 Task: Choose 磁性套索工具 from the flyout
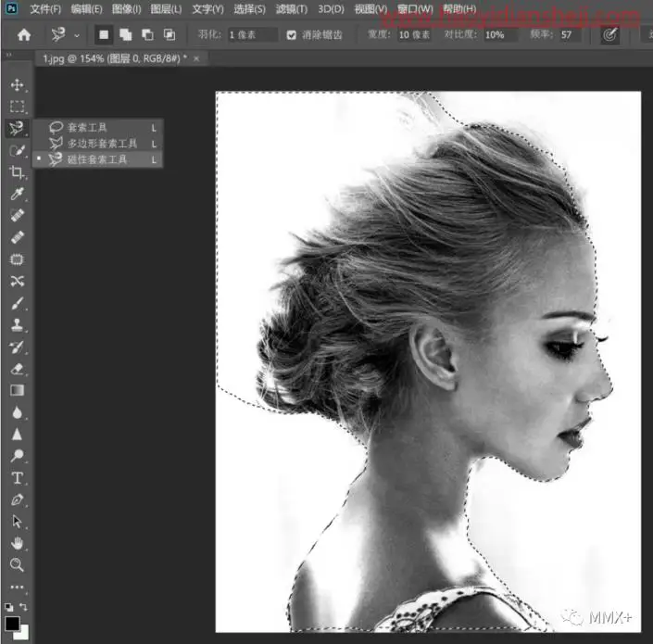[98, 159]
